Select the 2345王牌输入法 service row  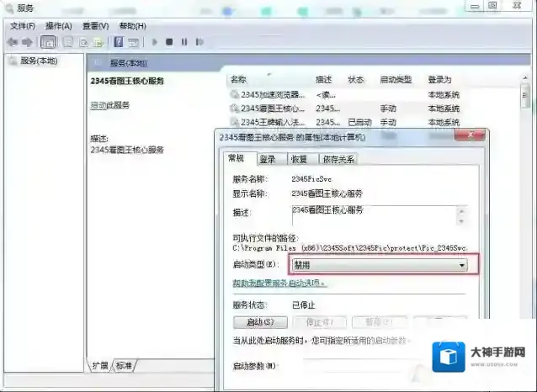(x=345, y=122)
